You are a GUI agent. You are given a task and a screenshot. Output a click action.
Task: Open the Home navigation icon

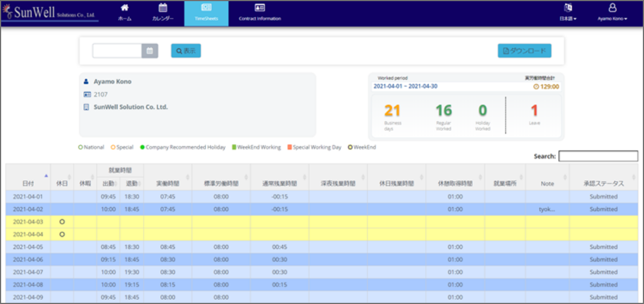tap(124, 7)
